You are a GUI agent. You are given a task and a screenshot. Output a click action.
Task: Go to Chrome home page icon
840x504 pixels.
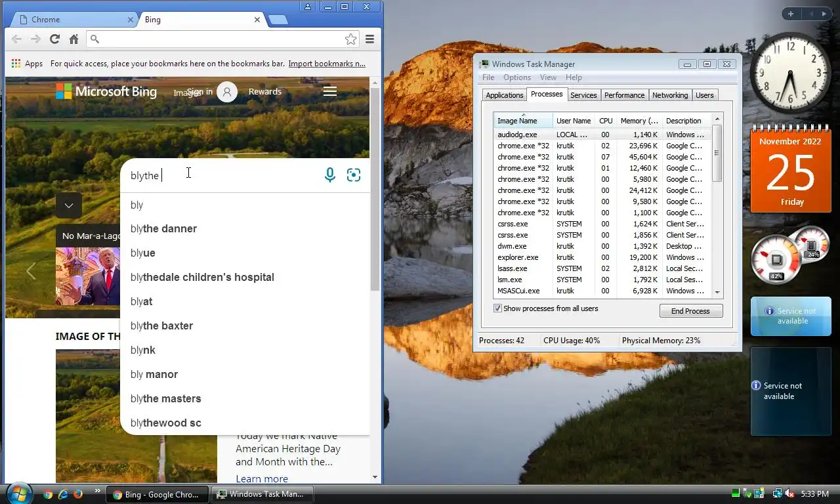(73, 39)
